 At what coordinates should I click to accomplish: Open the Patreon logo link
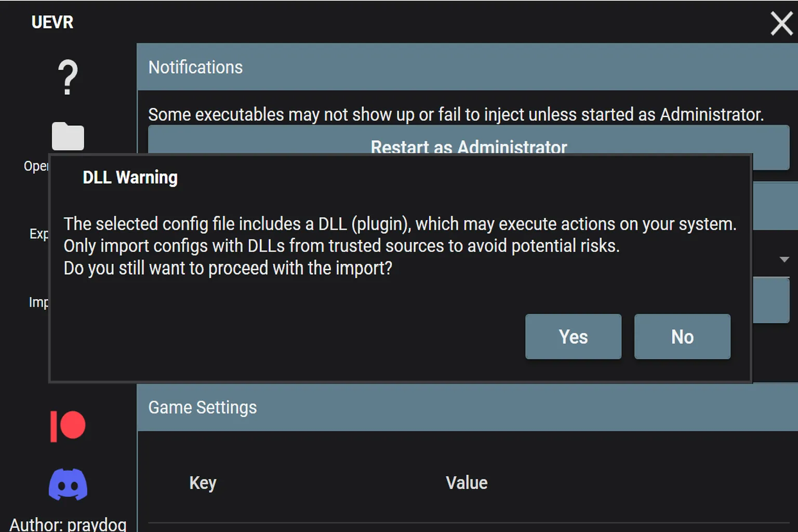click(68, 426)
